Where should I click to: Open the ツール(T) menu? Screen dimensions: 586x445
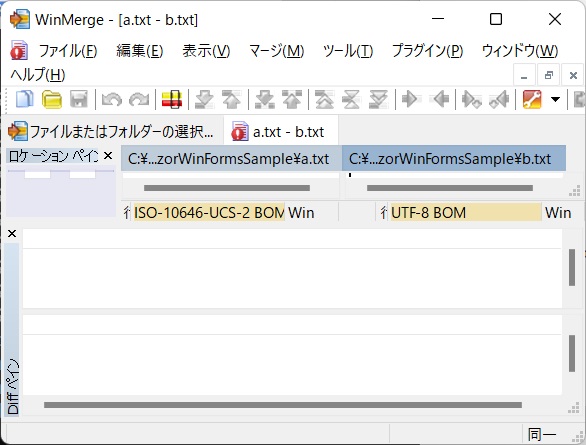(348, 51)
